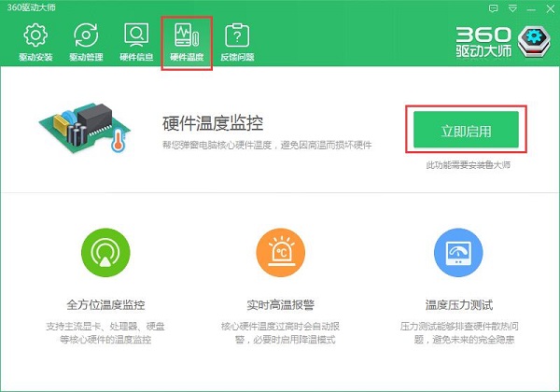The height and width of the screenshot is (392, 560).
Task: Click the blue 温度压力测试 gauge icon
Action: pos(458,252)
